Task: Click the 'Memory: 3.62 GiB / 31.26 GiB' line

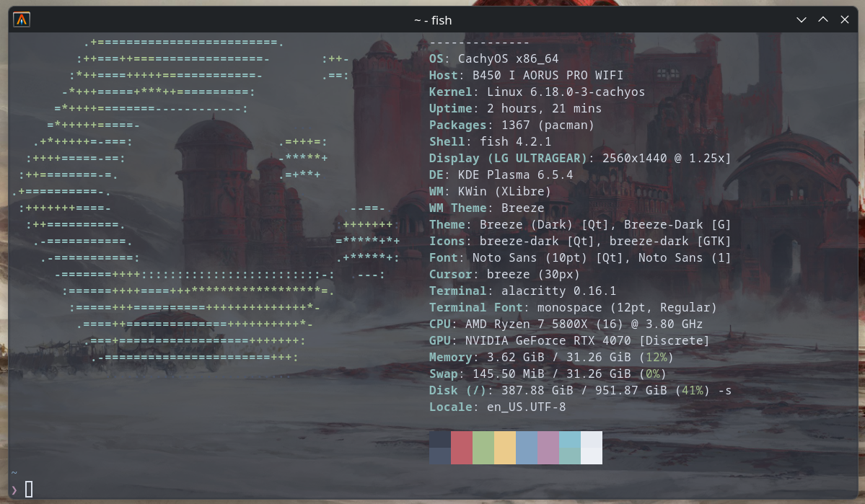Action: point(551,358)
